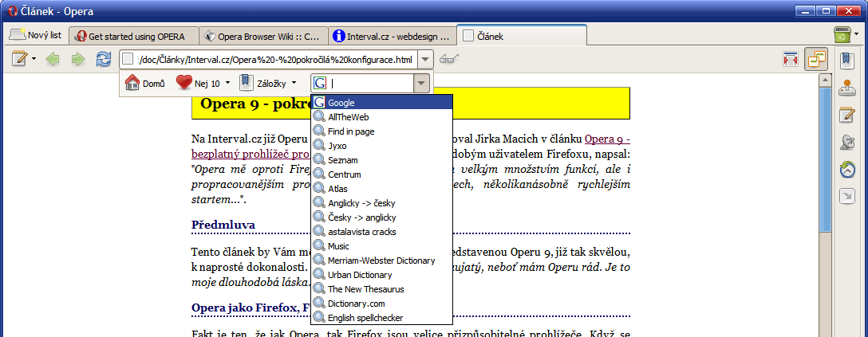Click the new page notepad icon
Viewport: 868px width, 337px height.
tap(19, 59)
